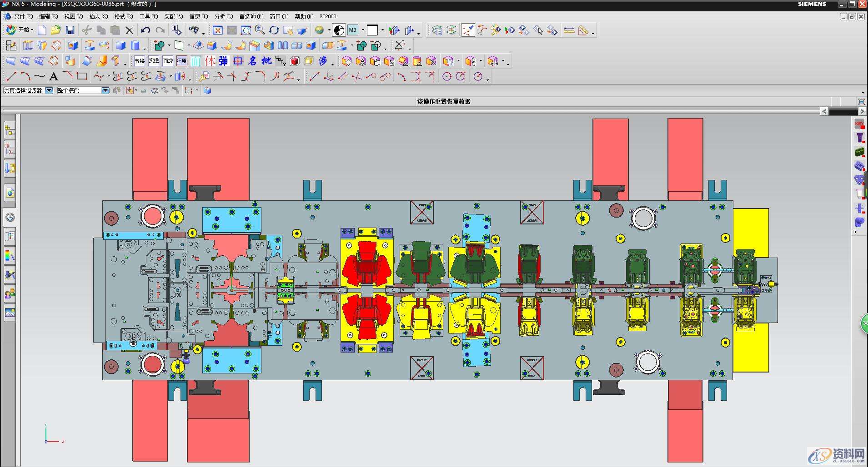Click the Undo arrow icon
The height and width of the screenshot is (467, 868).
[x=146, y=30]
